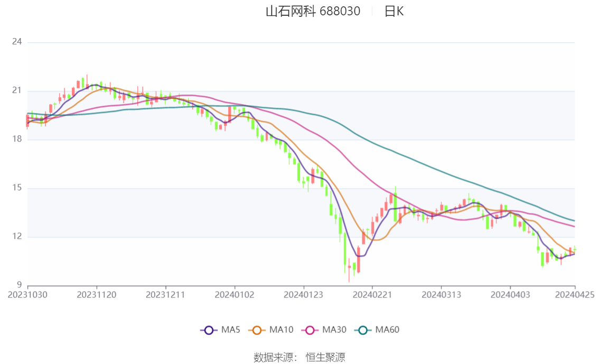This screenshot has height=364, width=599.
Task: Click the 18 price axis label
Action: pyautogui.click(x=17, y=139)
